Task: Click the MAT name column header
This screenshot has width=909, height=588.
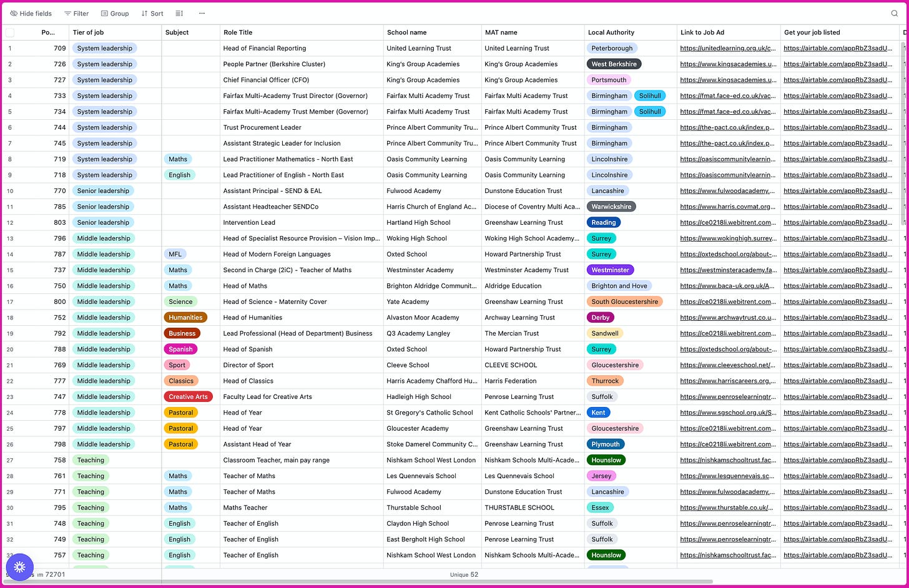Action: click(x=533, y=32)
